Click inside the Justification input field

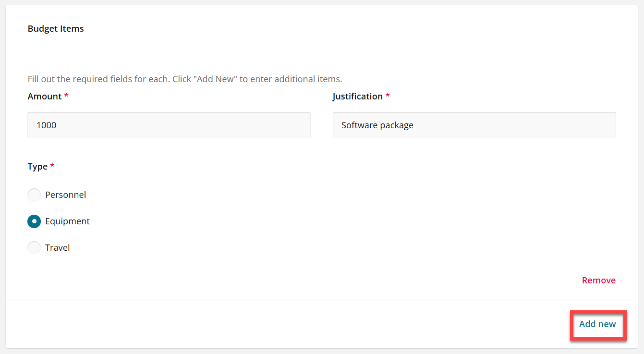[474, 125]
